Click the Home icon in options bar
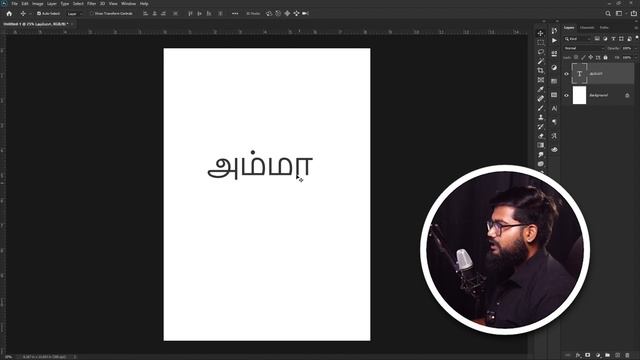 9,13
